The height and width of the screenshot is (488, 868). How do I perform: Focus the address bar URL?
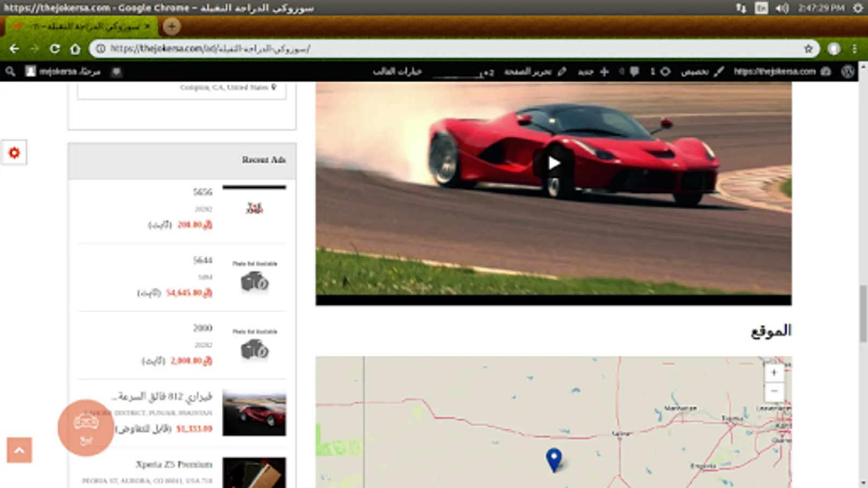(x=210, y=49)
